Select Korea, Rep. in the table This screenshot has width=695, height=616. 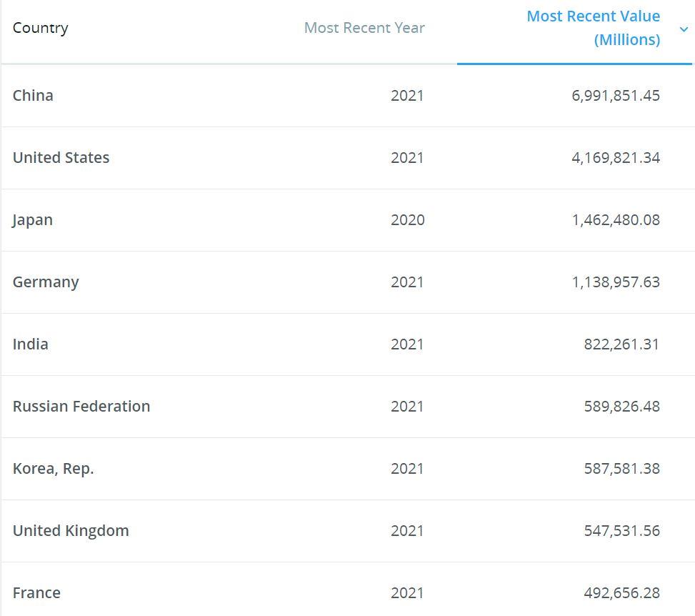click(54, 468)
